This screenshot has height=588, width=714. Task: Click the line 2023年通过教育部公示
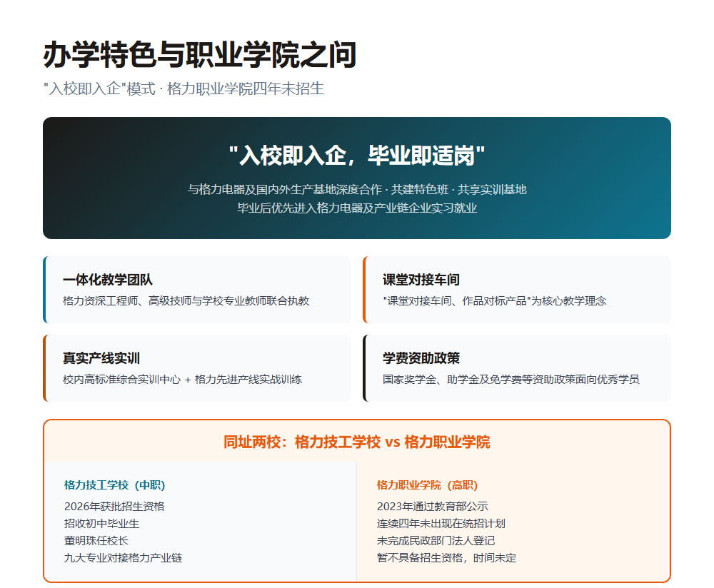coord(433,507)
